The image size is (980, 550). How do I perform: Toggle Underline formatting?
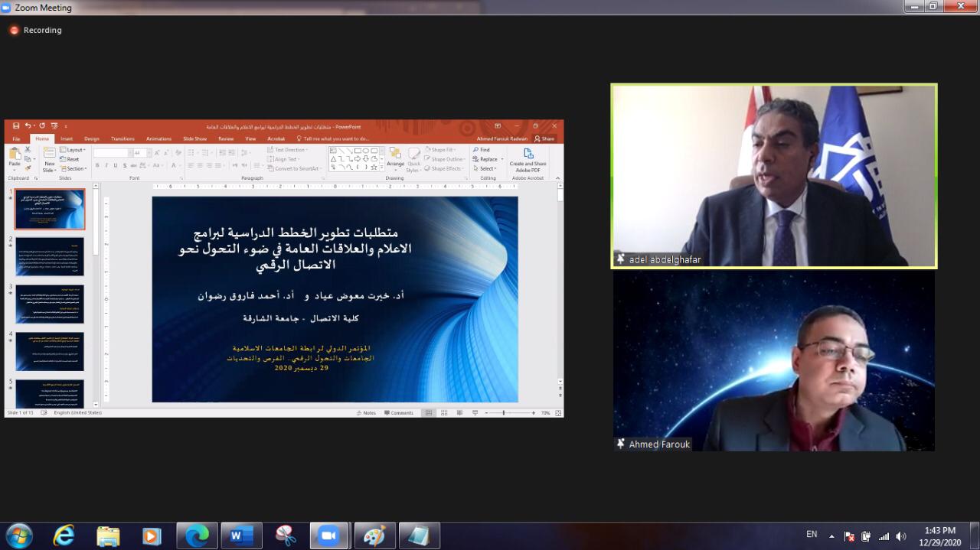pyautogui.click(x=116, y=165)
